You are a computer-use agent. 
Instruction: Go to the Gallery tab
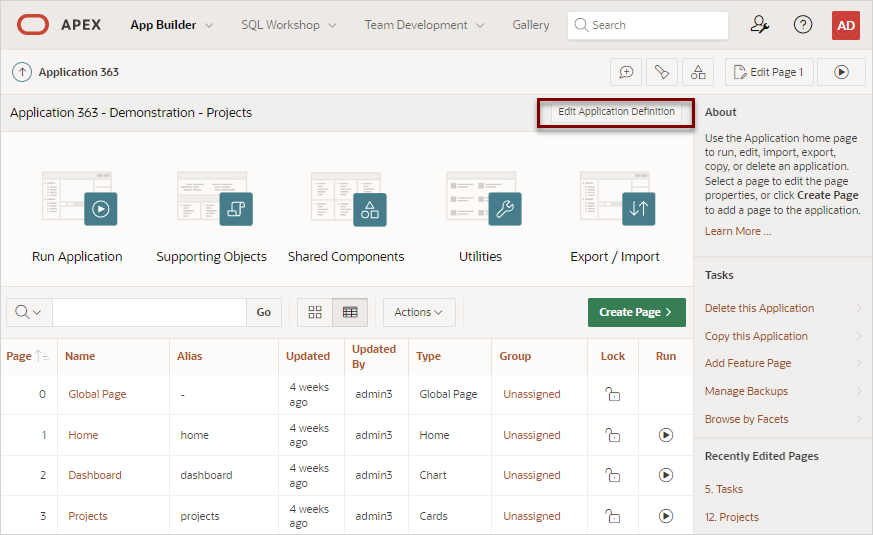coord(531,25)
